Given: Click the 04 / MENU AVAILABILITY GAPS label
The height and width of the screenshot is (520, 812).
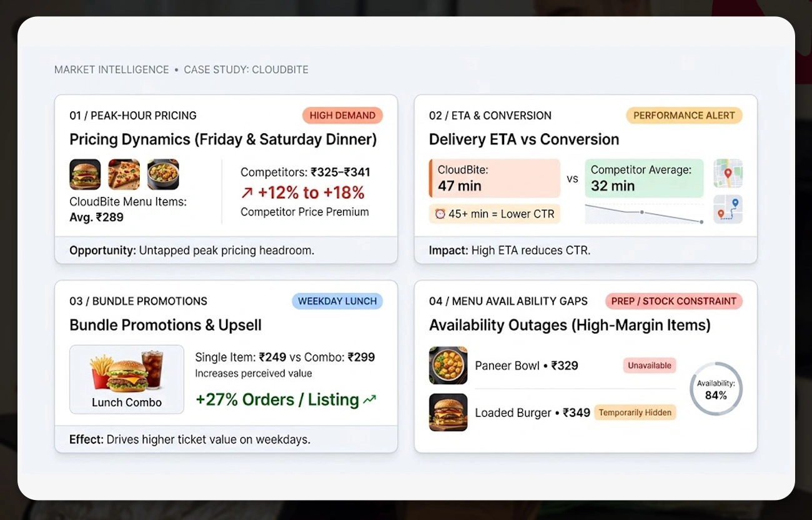Looking at the screenshot, I should tap(508, 301).
